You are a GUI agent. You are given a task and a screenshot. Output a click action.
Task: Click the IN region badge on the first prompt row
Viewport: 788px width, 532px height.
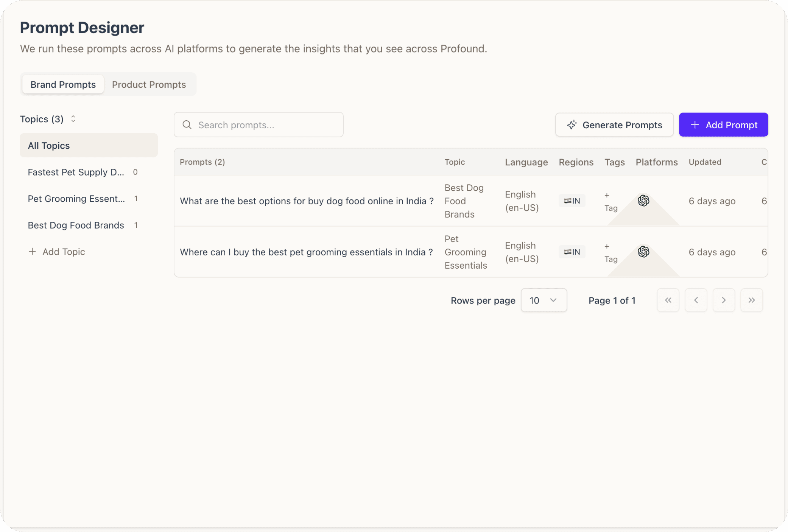[x=572, y=201]
